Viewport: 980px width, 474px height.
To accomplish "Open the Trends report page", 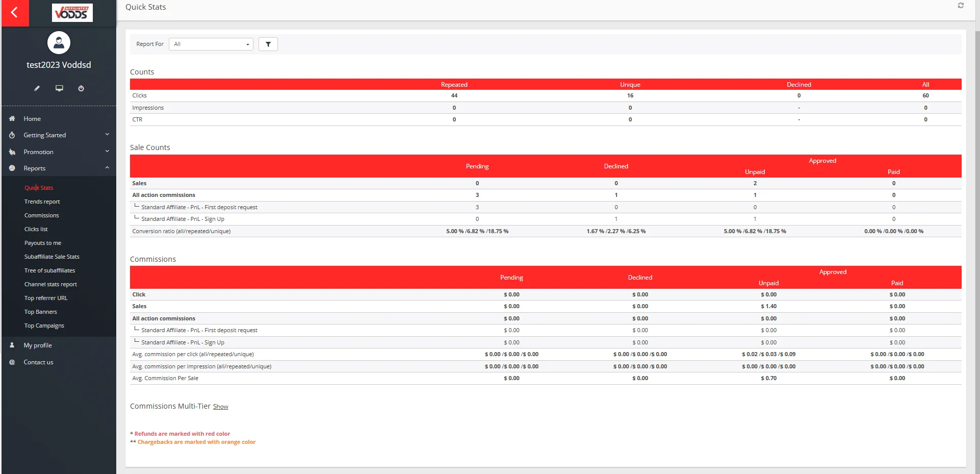I will click(x=42, y=202).
